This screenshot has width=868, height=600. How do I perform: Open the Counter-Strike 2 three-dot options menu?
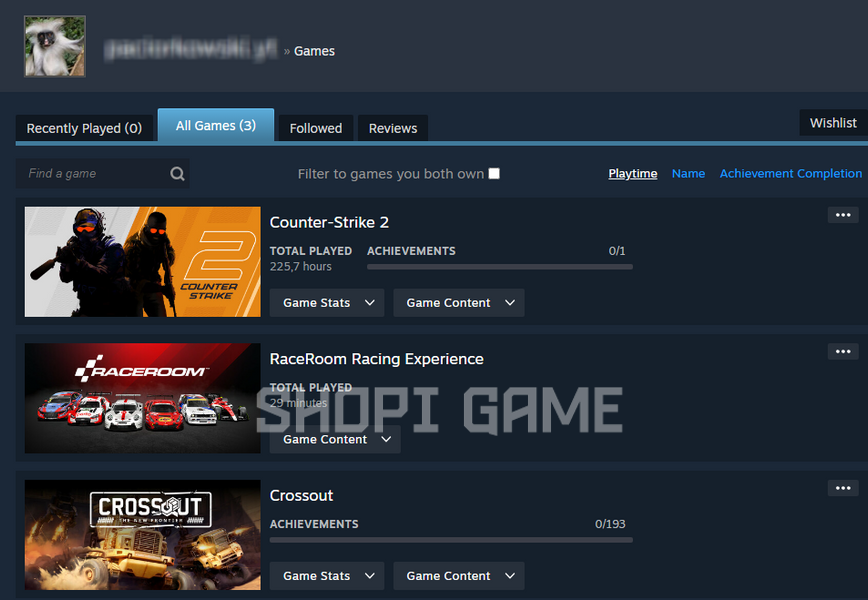point(843,215)
